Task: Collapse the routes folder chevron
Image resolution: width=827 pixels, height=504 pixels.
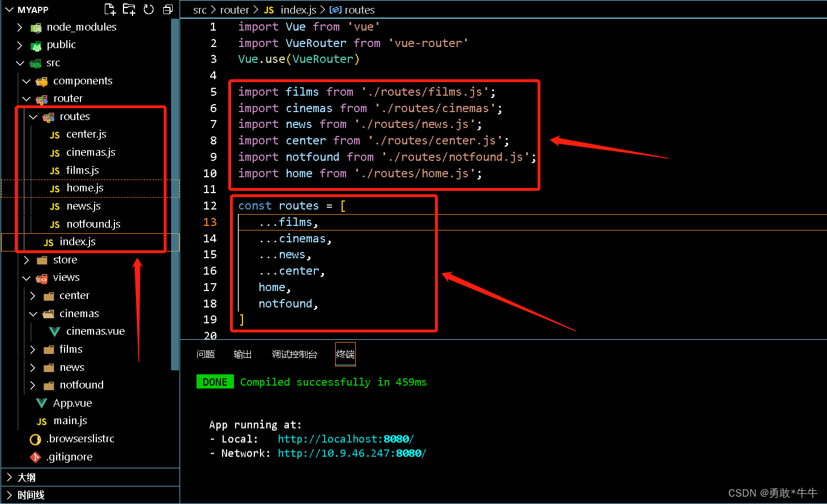Action: (x=33, y=117)
